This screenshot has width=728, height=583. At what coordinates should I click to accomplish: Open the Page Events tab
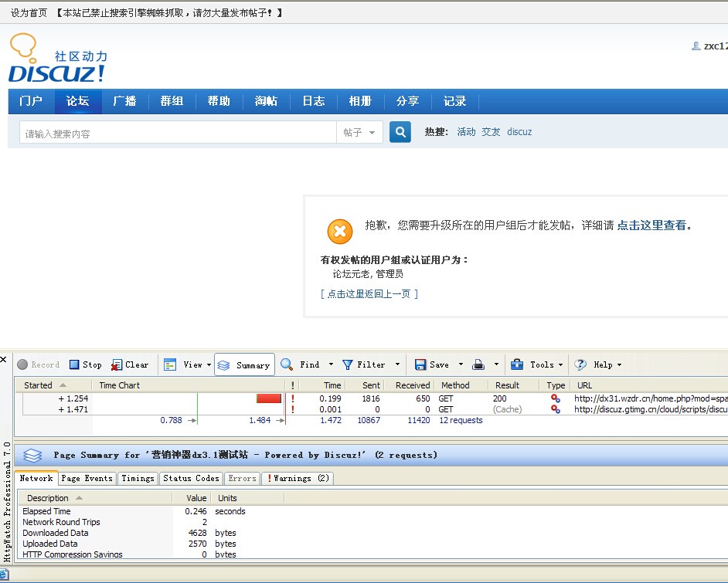[x=87, y=478]
